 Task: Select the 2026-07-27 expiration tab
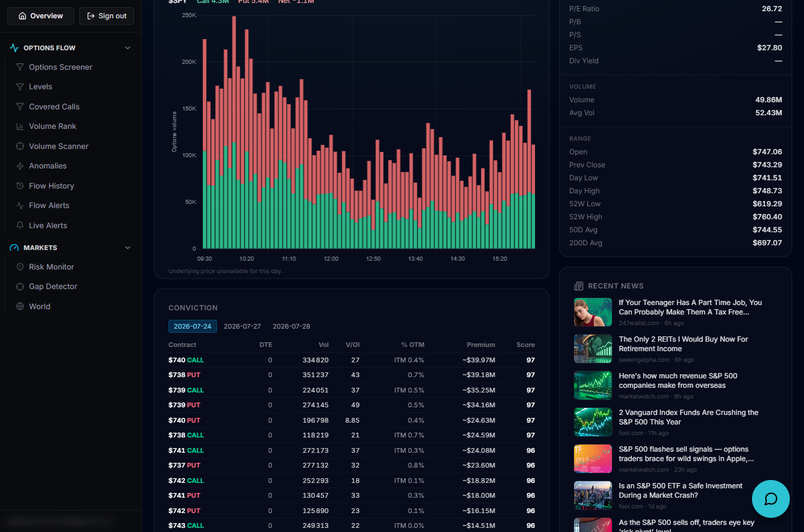tap(242, 326)
